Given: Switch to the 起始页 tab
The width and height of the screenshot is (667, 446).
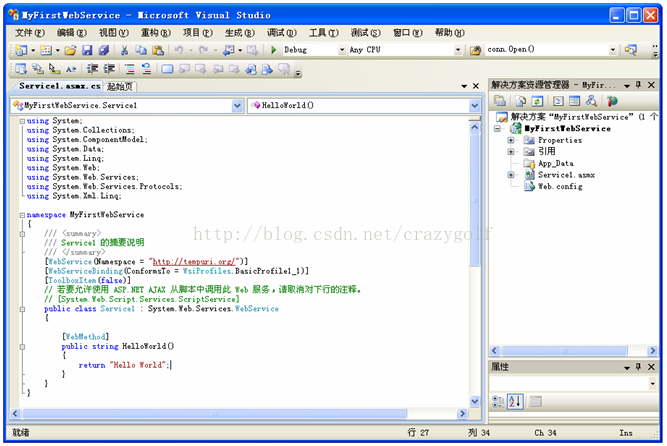Looking at the screenshot, I should tap(120, 87).
